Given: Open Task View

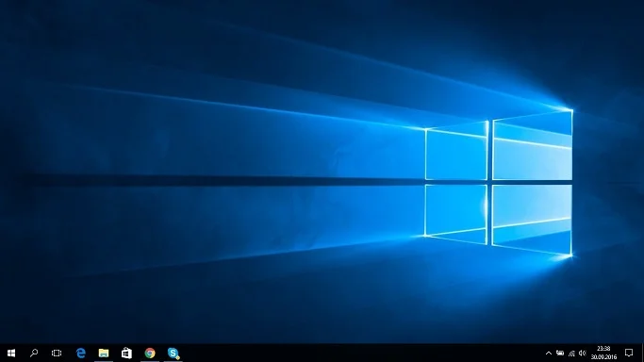Looking at the screenshot, I should pos(57,353).
